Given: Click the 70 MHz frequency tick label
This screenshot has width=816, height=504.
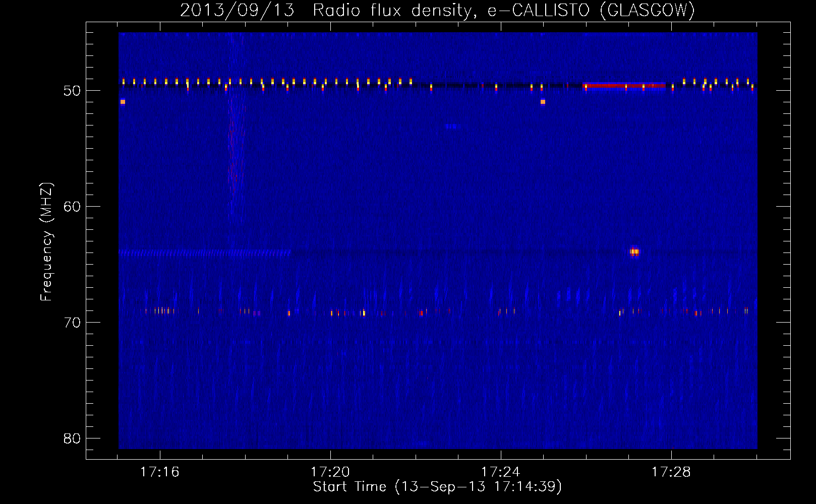Looking at the screenshot, I should pos(72,323).
